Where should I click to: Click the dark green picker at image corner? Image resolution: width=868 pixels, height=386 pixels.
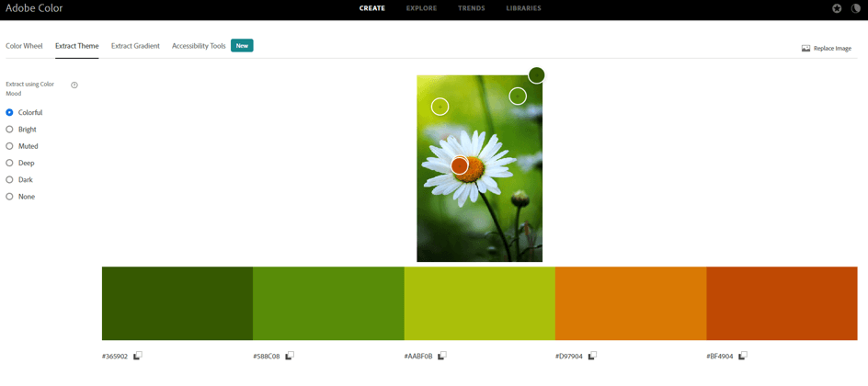[x=536, y=74]
